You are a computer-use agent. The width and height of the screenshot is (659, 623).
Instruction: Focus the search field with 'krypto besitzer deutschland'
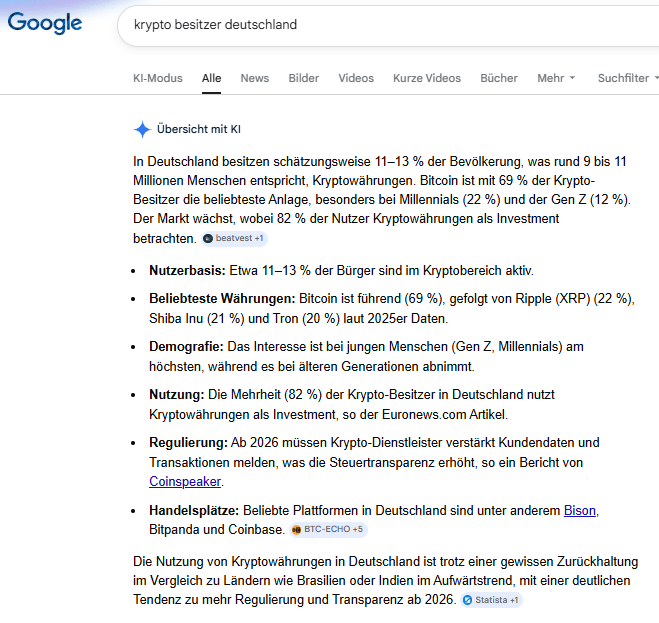click(380, 24)
